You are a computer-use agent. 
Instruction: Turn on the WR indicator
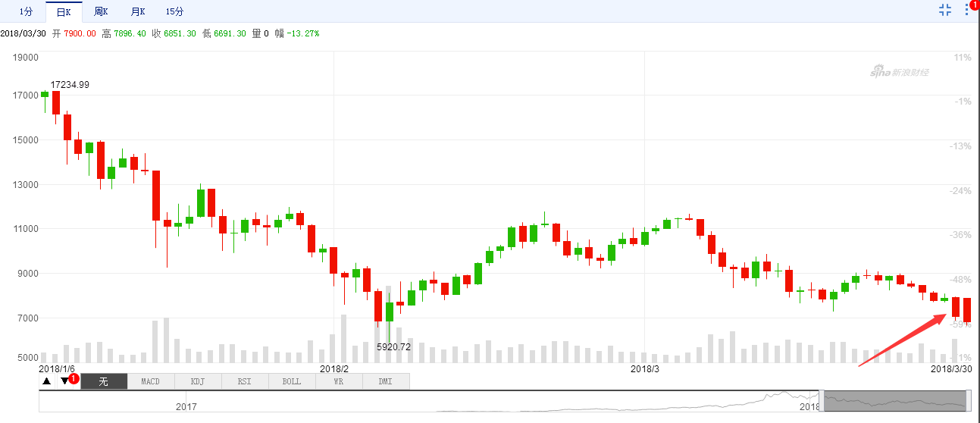(x=339, y=381)
